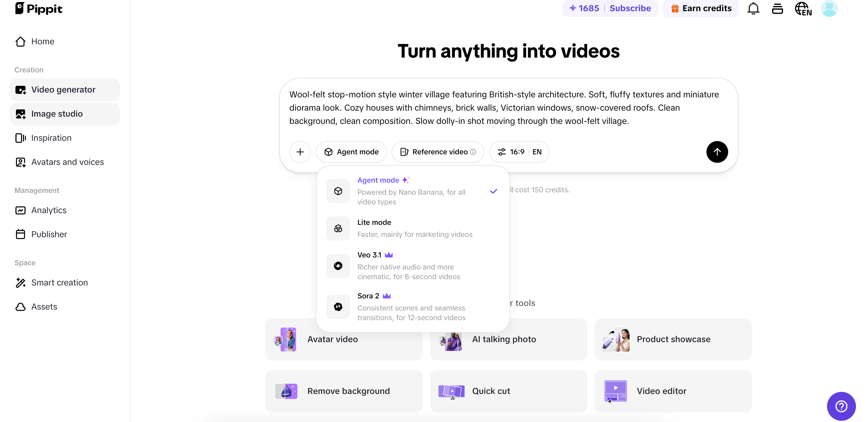Open the Assets panel
Image resolution: width=868 pixels, height=422 pixels.
[44, 306]
